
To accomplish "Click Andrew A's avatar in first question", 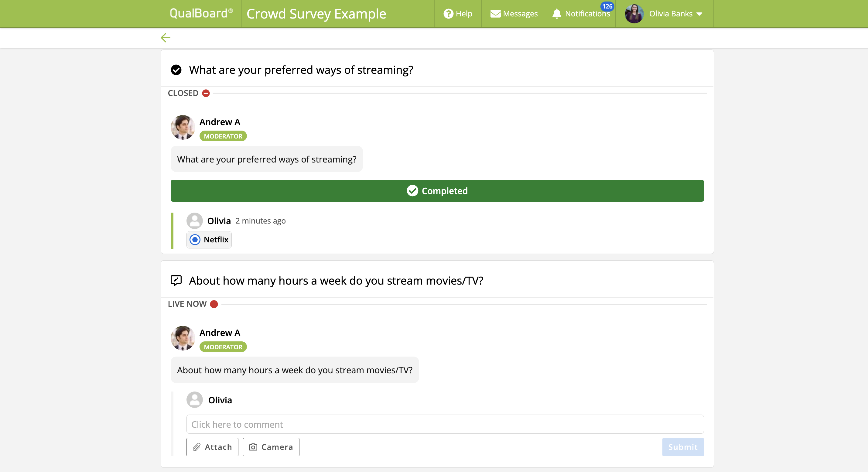I will pos(183,127).
